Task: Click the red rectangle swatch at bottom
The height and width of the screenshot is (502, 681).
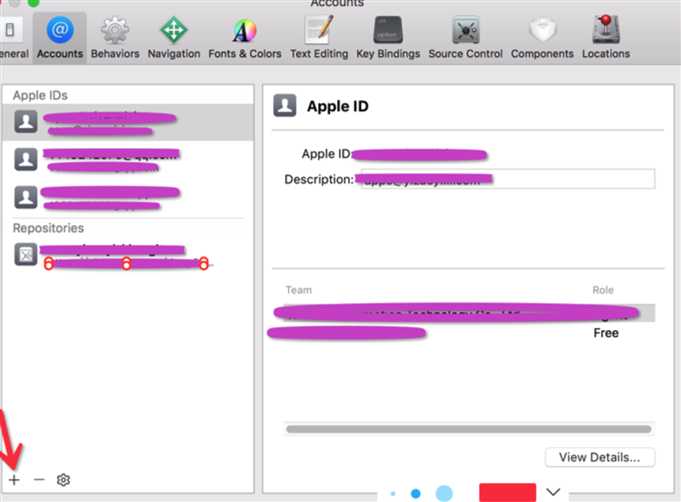Action: [x=508, y=492]
